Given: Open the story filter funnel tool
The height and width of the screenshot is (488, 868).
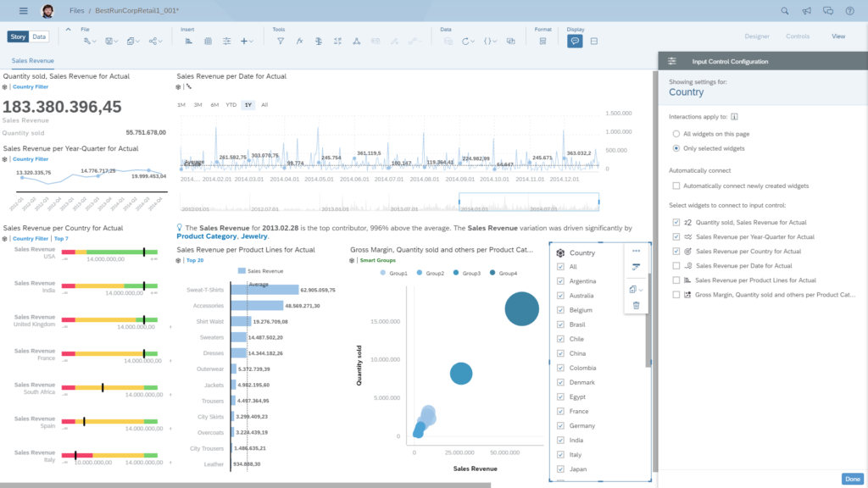Looking at the screenshot, I should 281,41.
